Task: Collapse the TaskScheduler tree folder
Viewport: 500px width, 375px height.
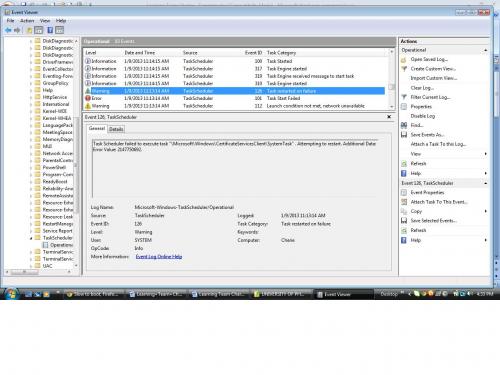Action: click(31, 238)
